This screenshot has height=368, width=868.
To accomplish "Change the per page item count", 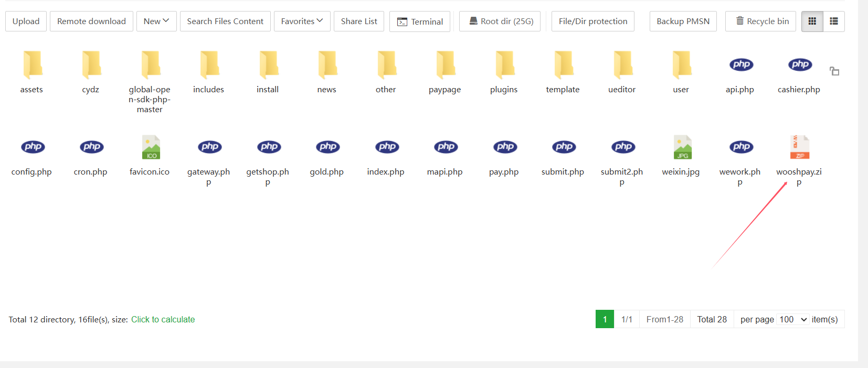I will click(x=792, y=319).
